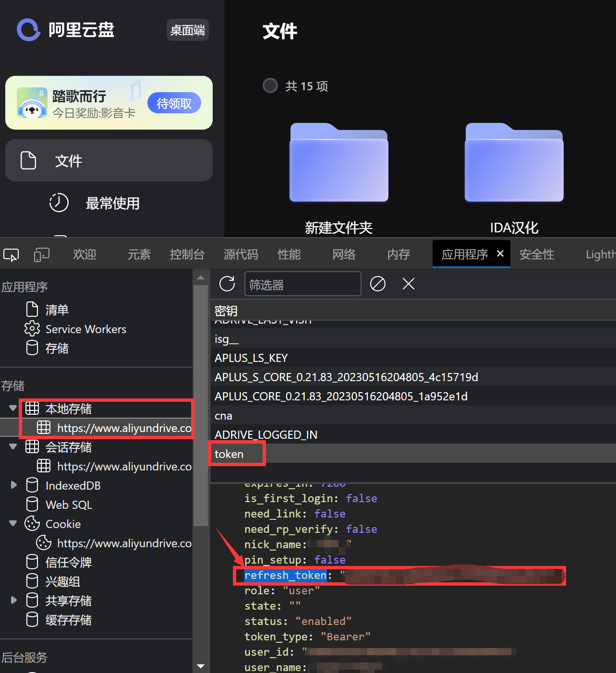The width and height of the screenshot is (616, 673).
Task: Click the 桌面端 desktop client button
Action: tap(187, 30)
